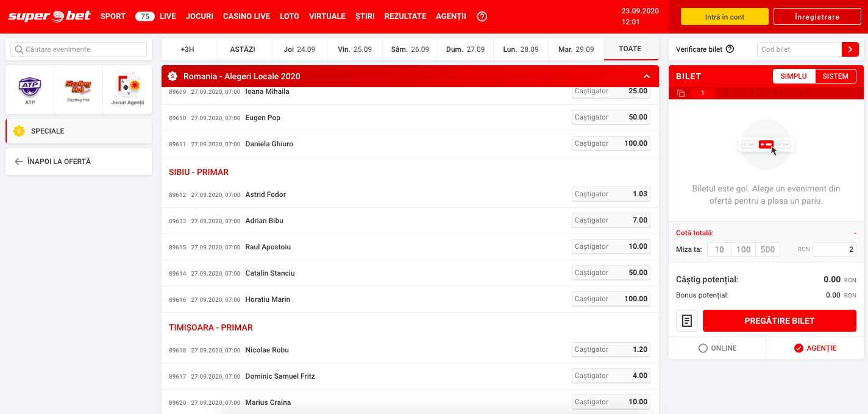Click the Verificare bilet info icon
Screen dimensions: 868x414
pos(730,49)
